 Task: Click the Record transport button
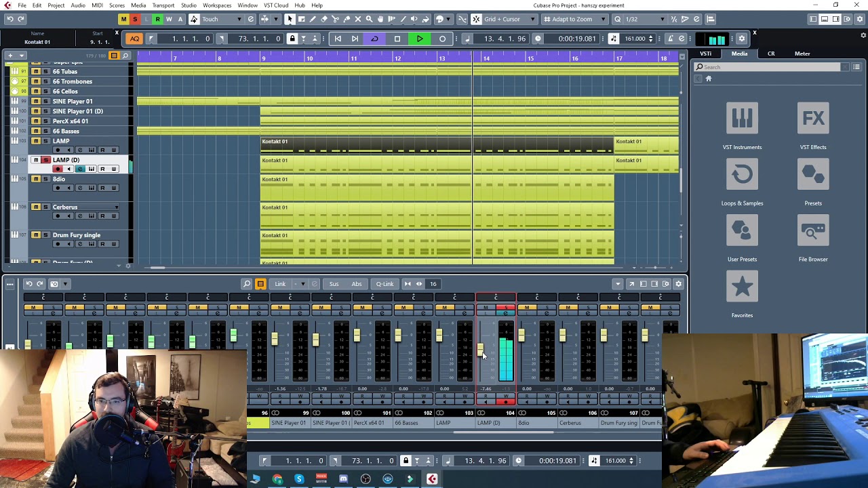[x=442, y=39]
